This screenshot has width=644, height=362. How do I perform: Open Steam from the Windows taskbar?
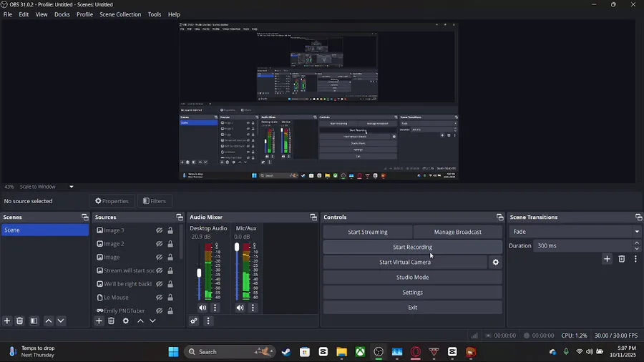coord(286,352)
